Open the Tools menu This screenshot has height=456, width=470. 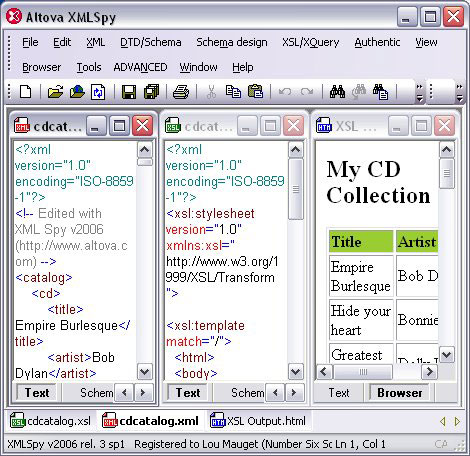click(89, 67)
